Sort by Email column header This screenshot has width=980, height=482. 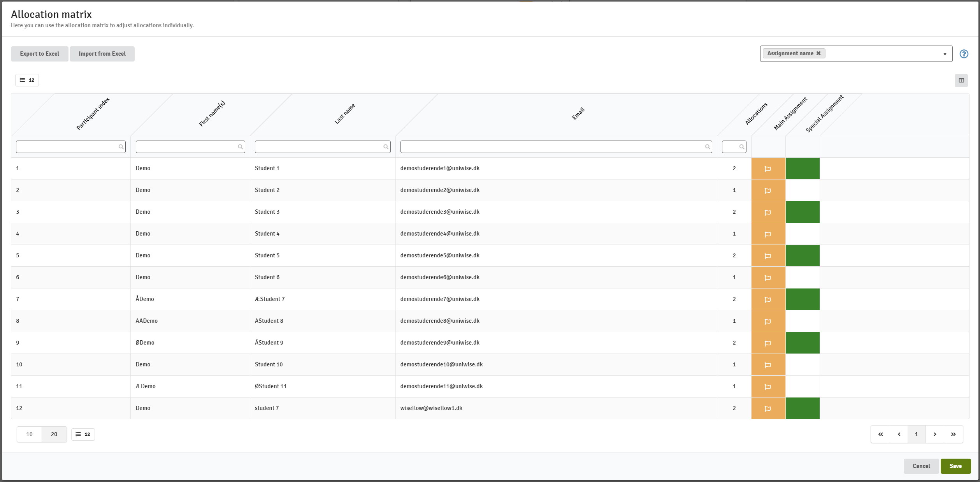[x=578, y=114]
